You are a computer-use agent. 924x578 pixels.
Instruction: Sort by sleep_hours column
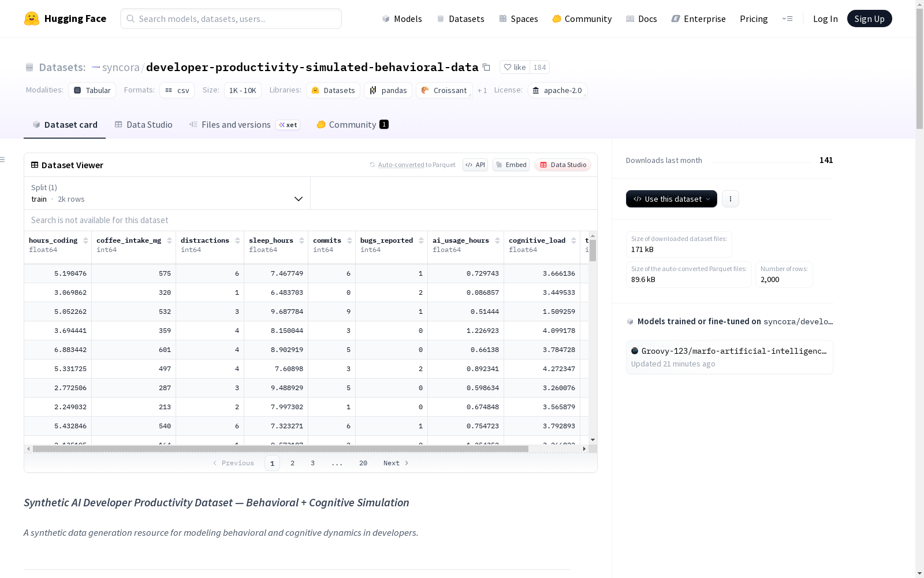pyautogui.click(x=301, y=240)
